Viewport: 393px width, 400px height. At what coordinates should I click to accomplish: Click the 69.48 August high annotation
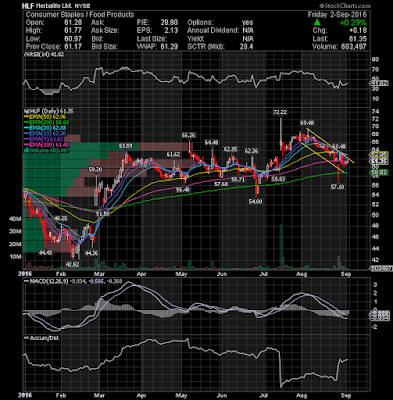pos(307,123)
